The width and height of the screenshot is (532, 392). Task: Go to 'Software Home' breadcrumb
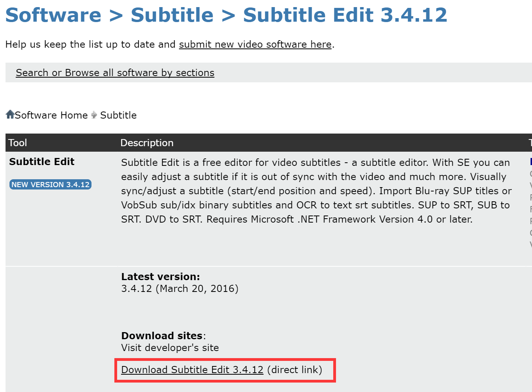point(51,115)
